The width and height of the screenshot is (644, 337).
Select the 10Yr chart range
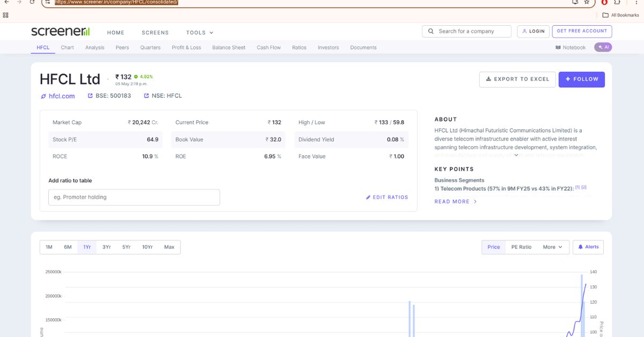click(x=147, y=247)
